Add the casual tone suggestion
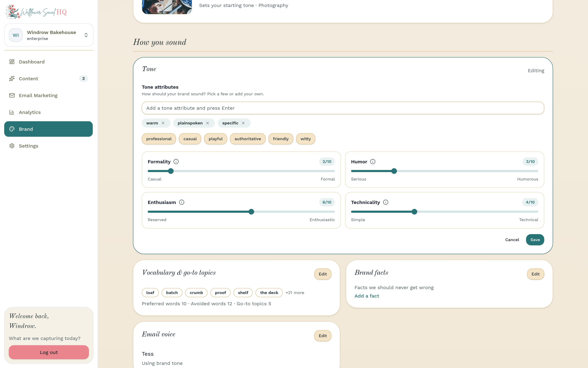The height and width of the screenshot is (368, 588). coord(190,139)
